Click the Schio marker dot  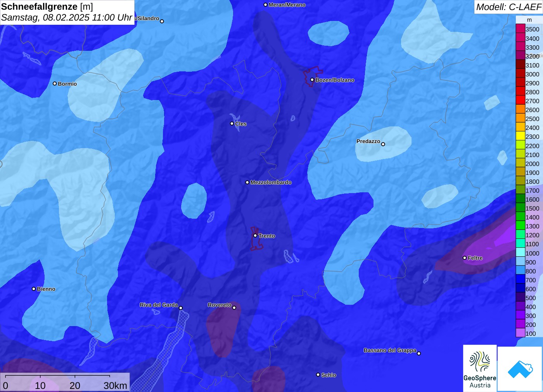318,375
